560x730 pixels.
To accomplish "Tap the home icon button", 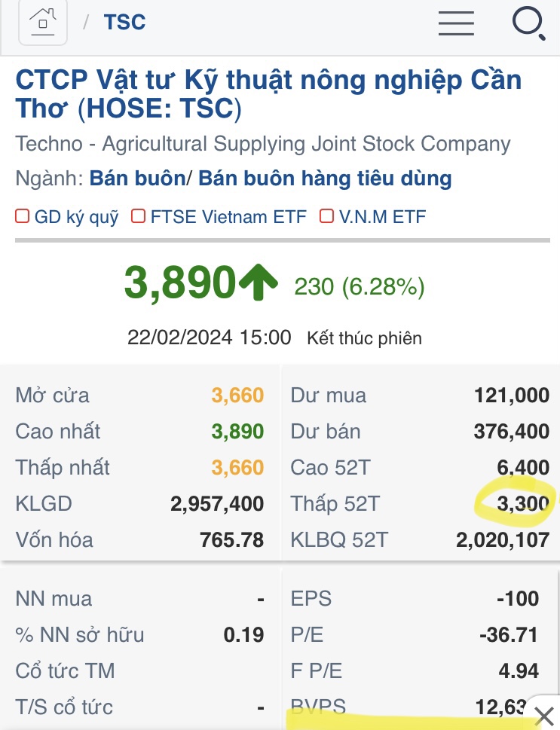I will [x=42, y=23].
